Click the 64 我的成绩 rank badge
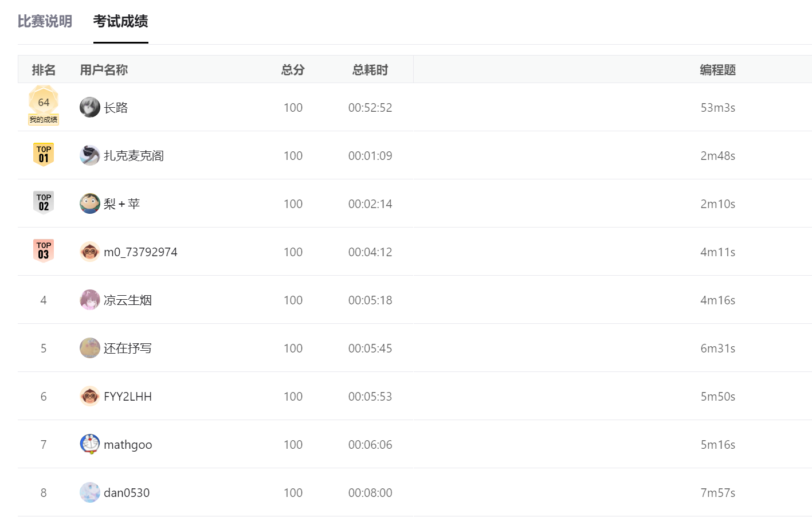 44,105
